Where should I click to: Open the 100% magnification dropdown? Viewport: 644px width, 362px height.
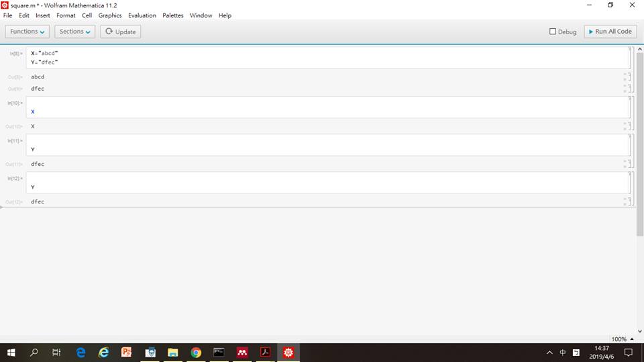[x=623, y=339]
